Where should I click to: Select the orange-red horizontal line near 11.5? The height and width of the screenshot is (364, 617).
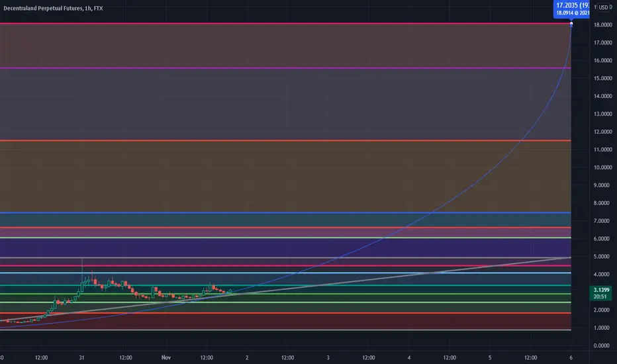click(285, 140)
